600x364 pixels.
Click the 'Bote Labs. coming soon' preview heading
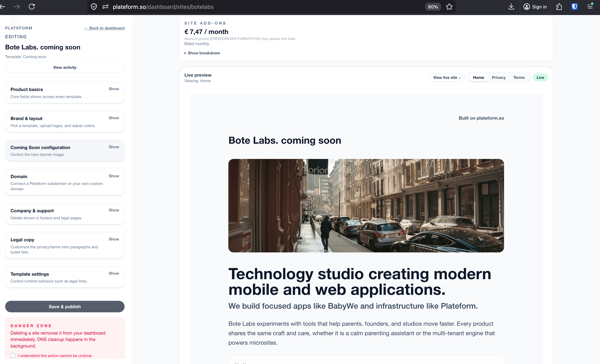285,140
